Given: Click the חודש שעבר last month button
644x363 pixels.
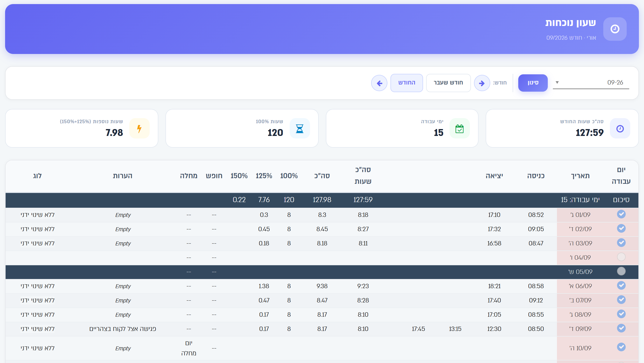Looking at the screenshot, I should pyautogui.click(x=448, y=83).
